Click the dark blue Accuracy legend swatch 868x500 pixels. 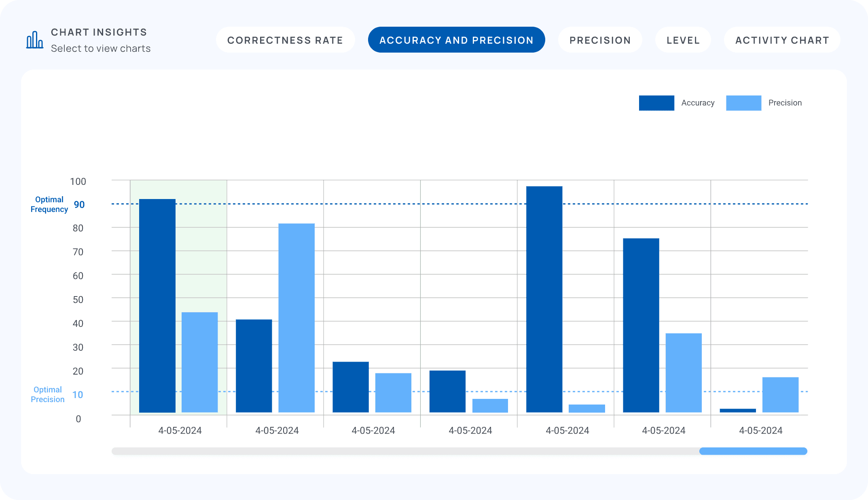click(x=656, y=103)
